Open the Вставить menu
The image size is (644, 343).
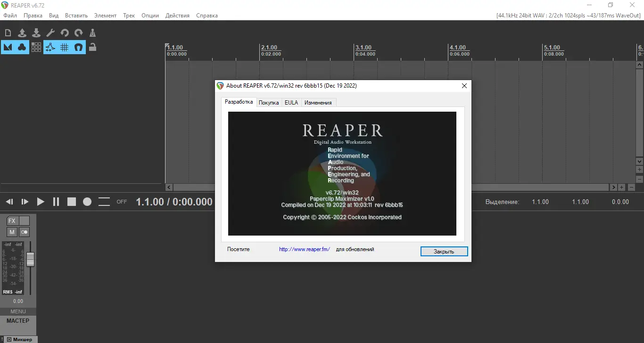[x=76, y=16]
